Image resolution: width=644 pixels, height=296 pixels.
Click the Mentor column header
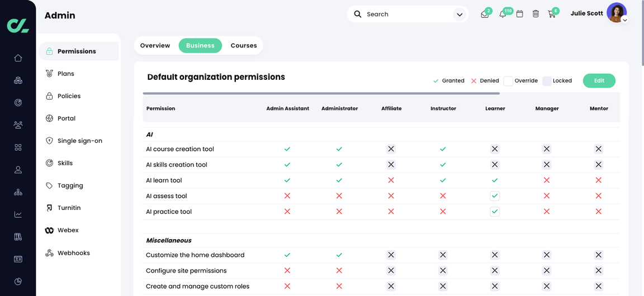pyautogui.click(x=599, y=108)
